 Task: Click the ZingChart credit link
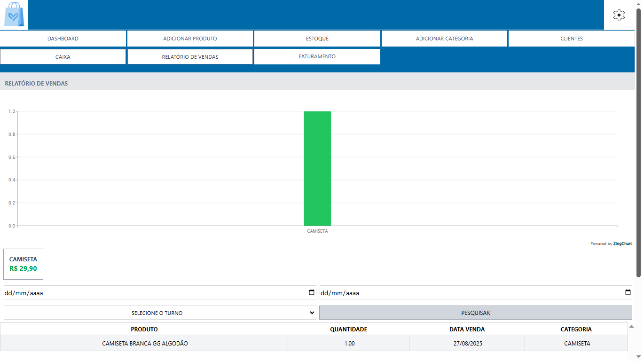pyautogui.click(x=611, y=243)
